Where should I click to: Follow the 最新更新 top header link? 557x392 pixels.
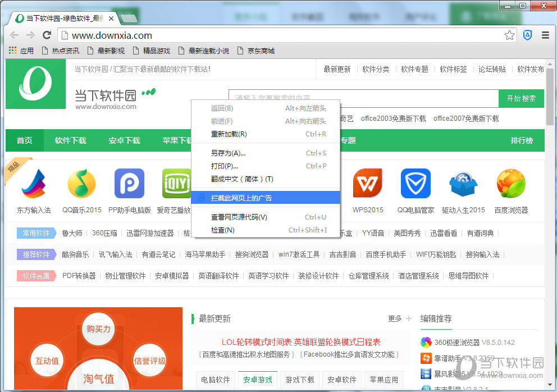click(337, 69)
